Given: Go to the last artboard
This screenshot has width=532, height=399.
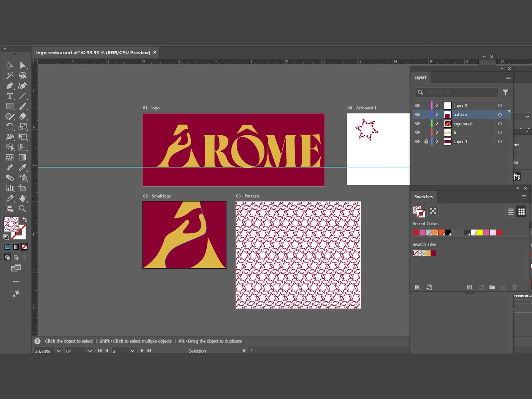Looking at the screenshot, I should (149, 351).
